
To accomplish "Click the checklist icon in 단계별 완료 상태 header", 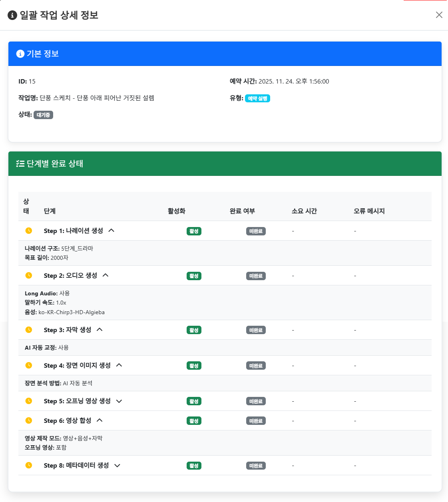I will [20, 163].
